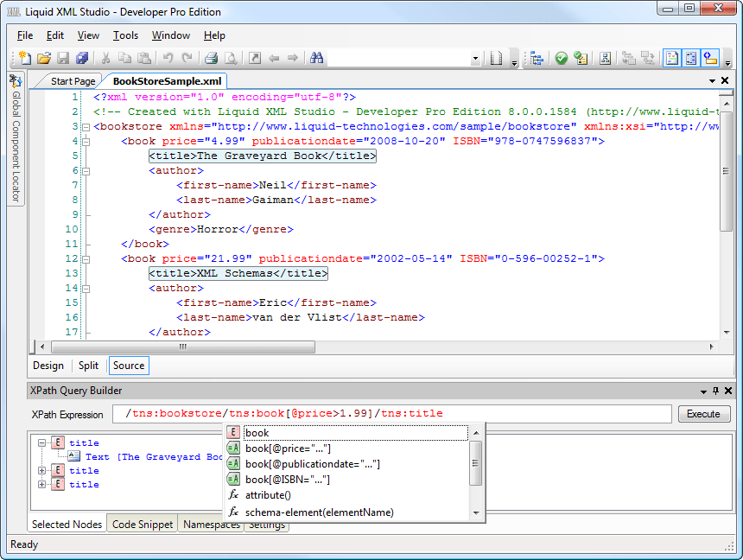
Task: Open the Tools menu
Action: (x=125, y=35)
